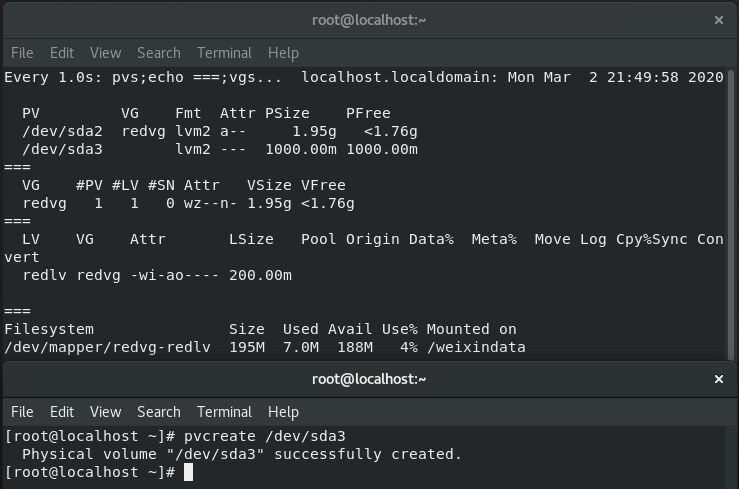Open View menu in top terminal
Image resolution: width=739 pixels, height=489 pixels.
coord(106,53)
